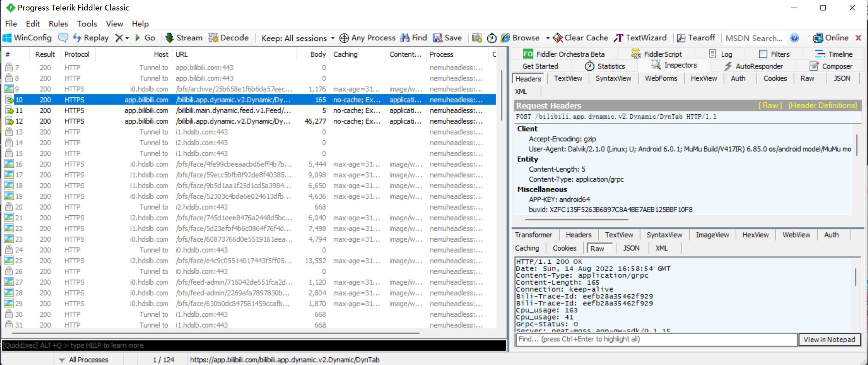Viewport: 868px width, 365px height.
Task: Click the blue MSDN help icon
Action: [794, 38]
